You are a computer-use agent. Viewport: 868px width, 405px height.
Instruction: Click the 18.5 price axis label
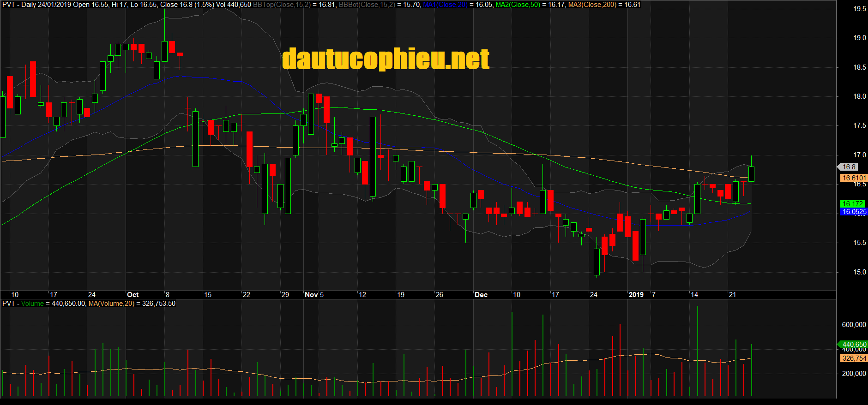tap(860, 67)
